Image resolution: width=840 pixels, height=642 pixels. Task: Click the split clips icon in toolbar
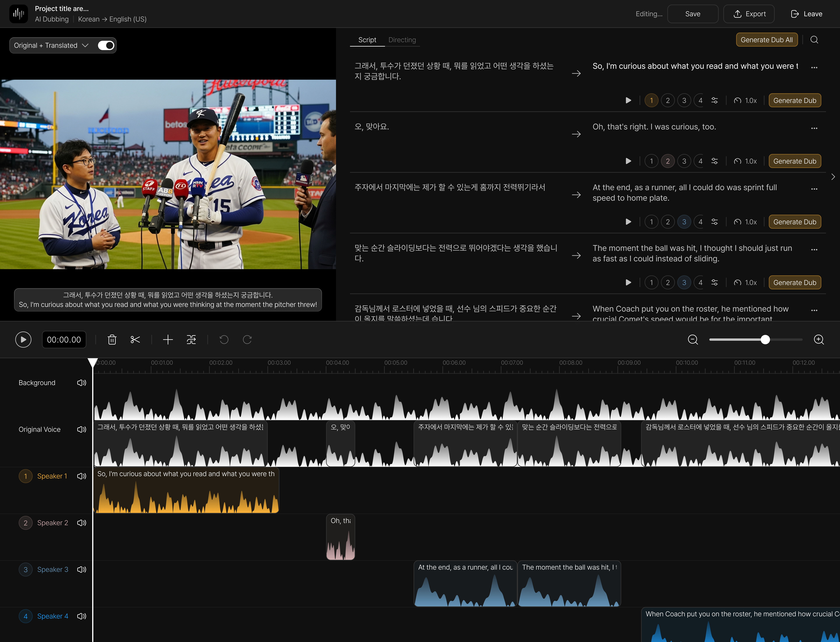click(x=191, y=339)
